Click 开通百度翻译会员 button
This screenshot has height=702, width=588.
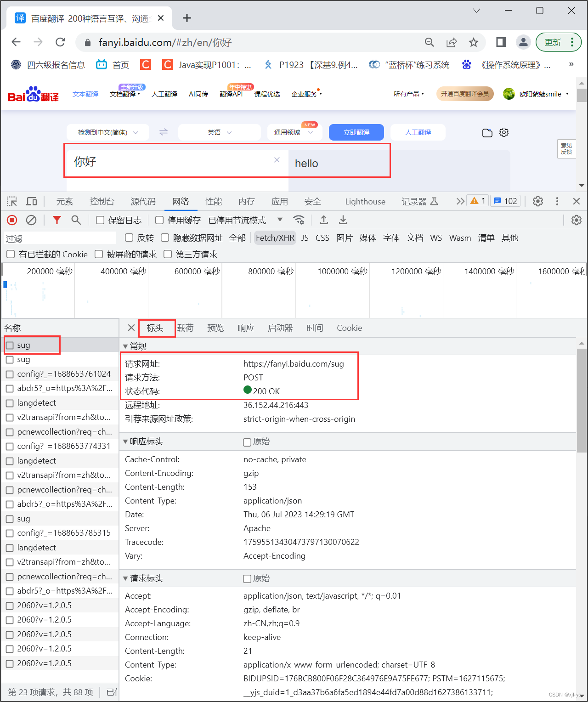[x=465, y=94]
